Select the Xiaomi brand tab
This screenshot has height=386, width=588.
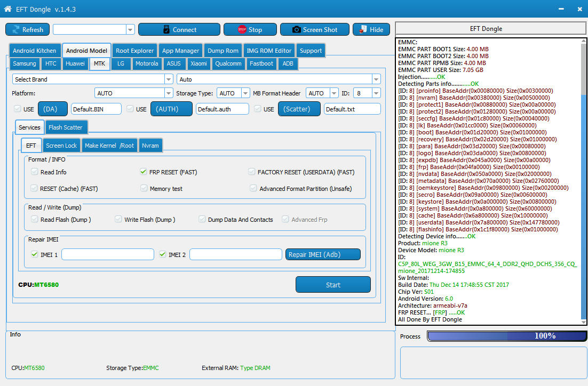[198, 63]
